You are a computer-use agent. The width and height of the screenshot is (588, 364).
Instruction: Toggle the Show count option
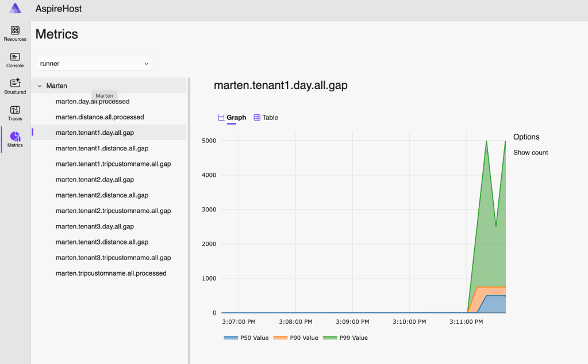pos(531,153)
